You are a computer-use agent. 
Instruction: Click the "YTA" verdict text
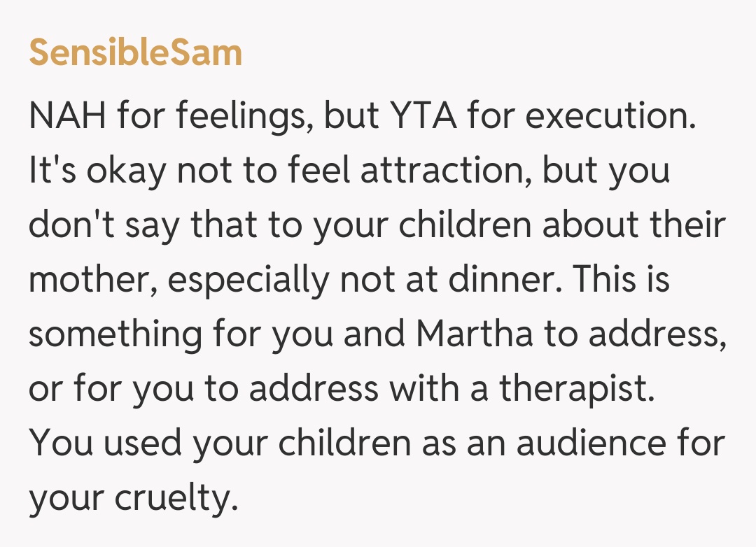419,118
